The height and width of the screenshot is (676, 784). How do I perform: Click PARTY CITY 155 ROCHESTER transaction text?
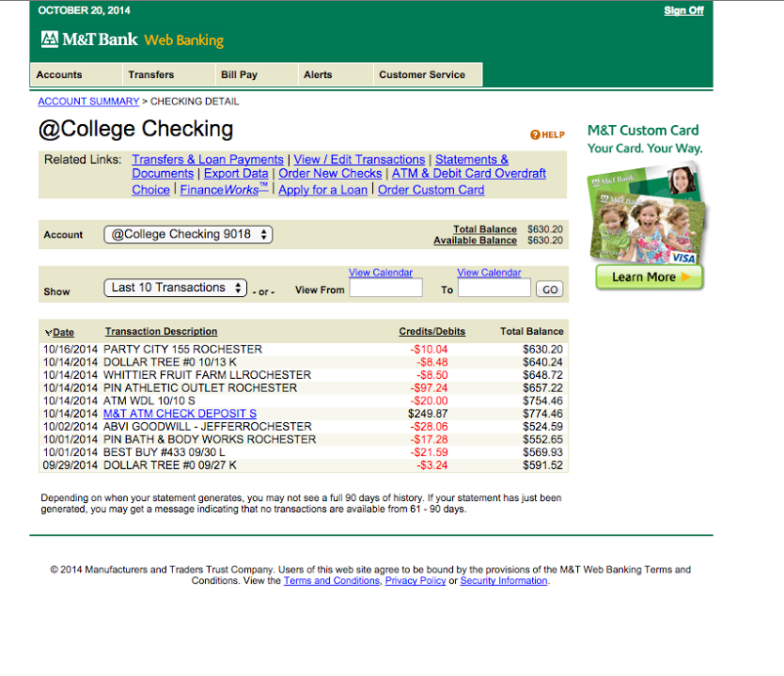point(182,349)
